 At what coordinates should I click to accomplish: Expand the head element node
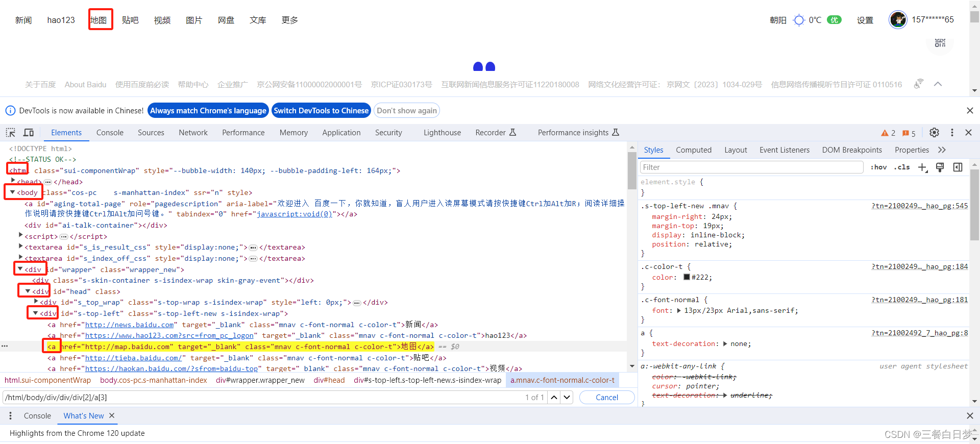[13, 181]
